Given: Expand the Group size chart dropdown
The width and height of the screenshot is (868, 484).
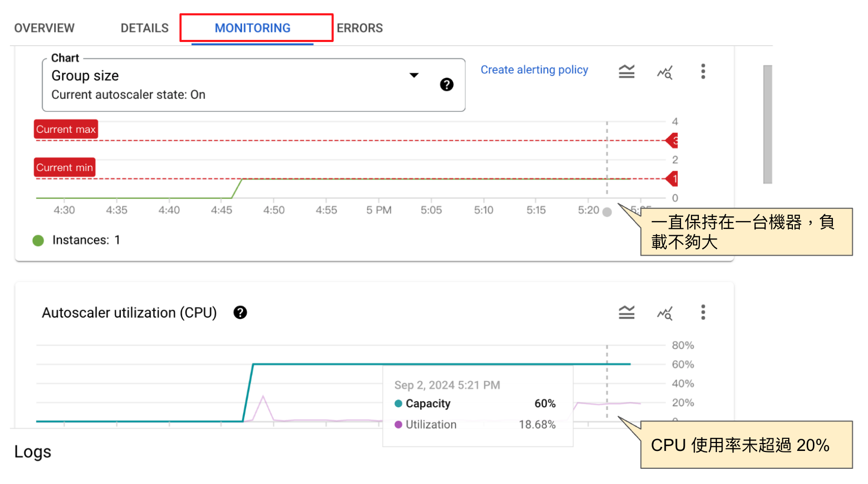Looking at the screenshot, I should tap(414, 76).
